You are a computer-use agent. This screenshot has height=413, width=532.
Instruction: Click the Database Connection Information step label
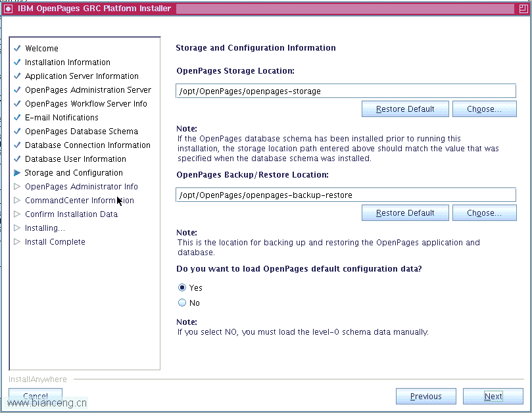pyautogui.click(x=87, y=145)
